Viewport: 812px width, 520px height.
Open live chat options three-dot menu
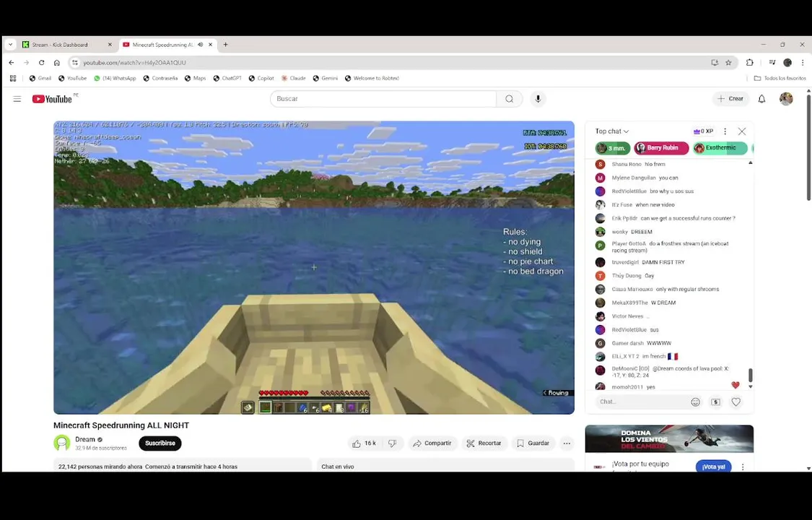[725, 131]
